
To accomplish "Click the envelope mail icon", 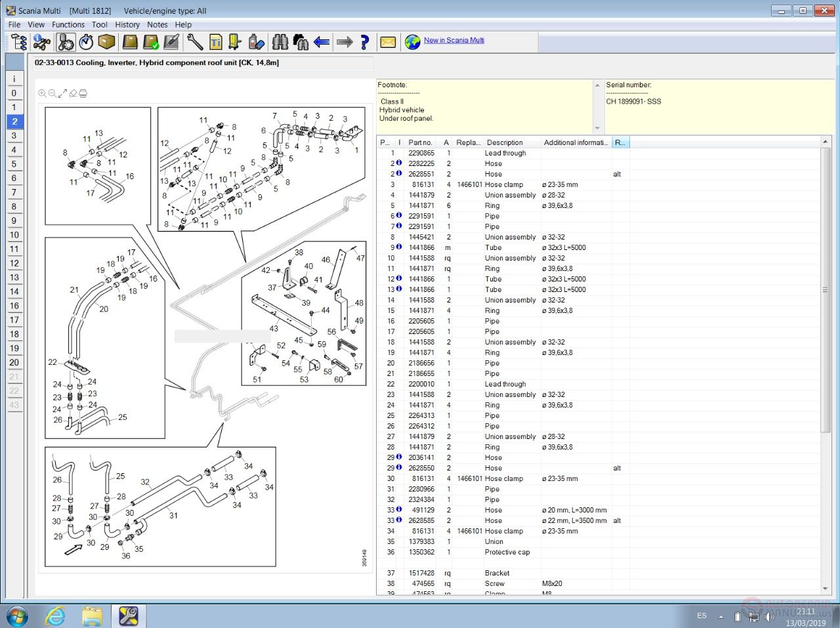I will (388, 43).
